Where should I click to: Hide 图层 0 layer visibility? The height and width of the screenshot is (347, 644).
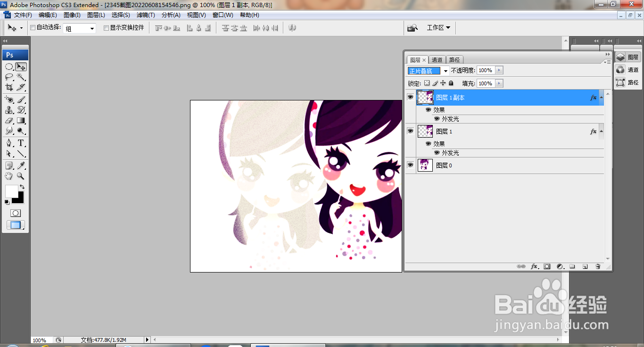pos(410,165)
